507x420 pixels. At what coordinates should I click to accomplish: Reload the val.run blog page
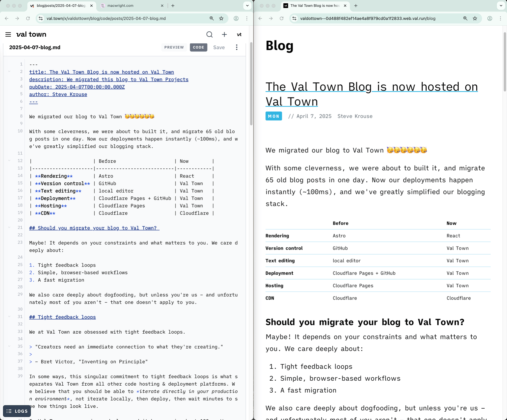pos(282,19)
